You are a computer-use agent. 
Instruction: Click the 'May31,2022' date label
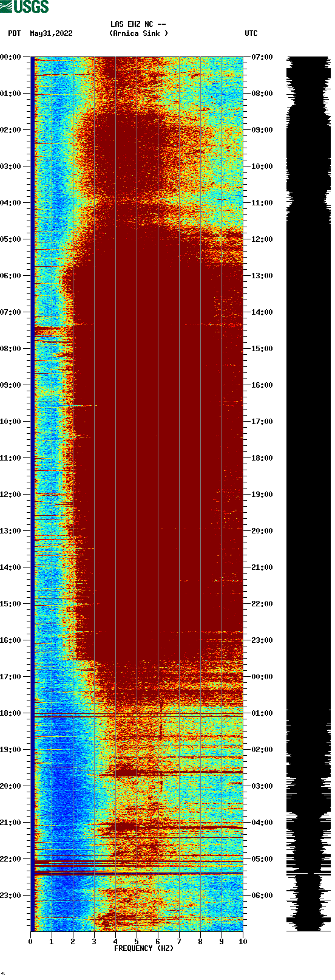(x=51, y=33)
